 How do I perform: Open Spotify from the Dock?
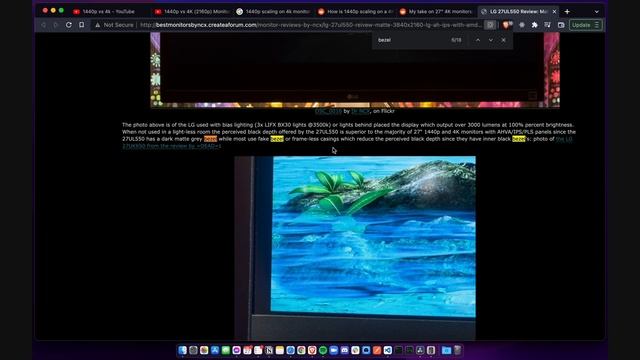point(323,350)
